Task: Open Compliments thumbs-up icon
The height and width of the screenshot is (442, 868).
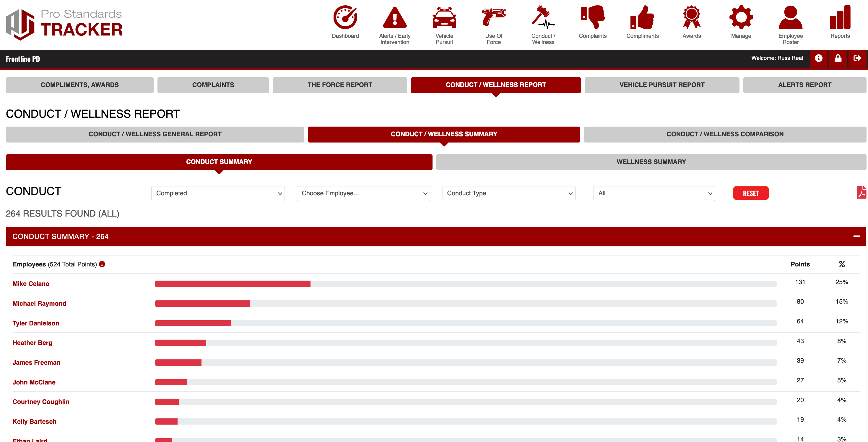Action: (642, 17)
